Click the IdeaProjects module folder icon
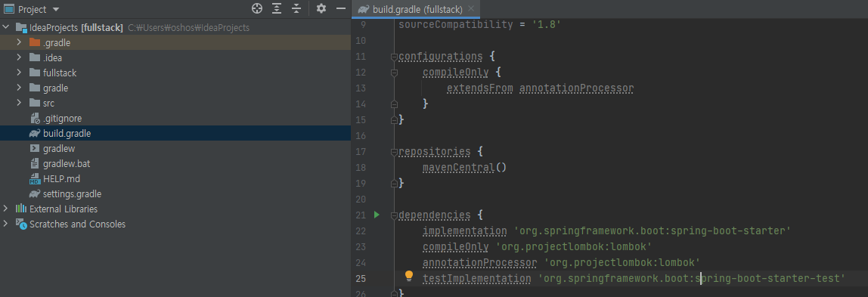The width and height of the screenshot is (868, 297). click(x=21, y=27)
